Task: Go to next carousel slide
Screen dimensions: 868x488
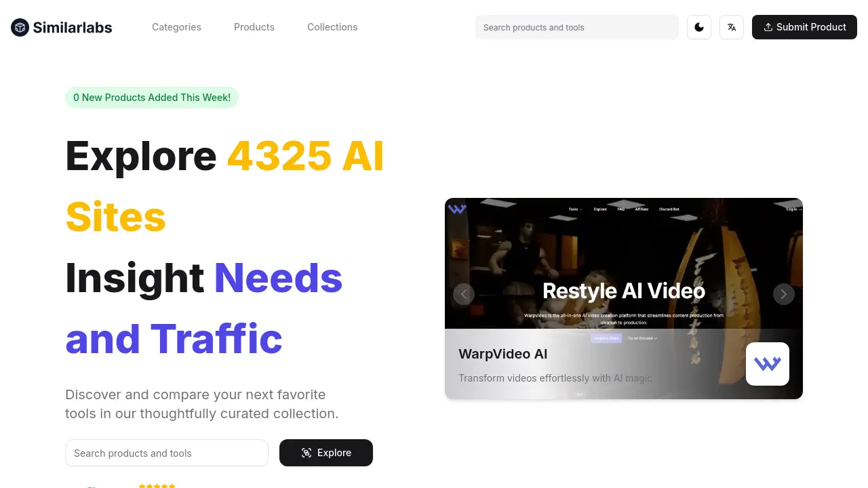Action: 784,294
